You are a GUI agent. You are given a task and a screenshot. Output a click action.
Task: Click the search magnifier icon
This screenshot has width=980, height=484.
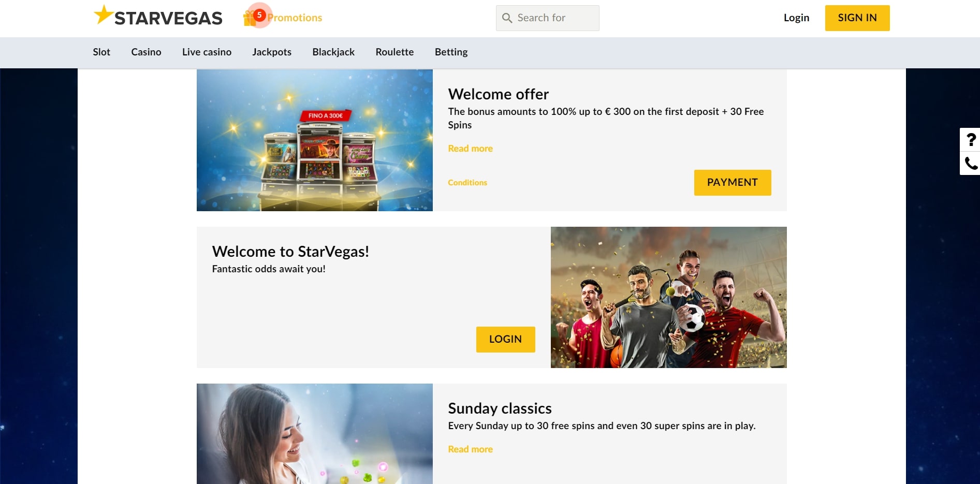tap(507, 18)
